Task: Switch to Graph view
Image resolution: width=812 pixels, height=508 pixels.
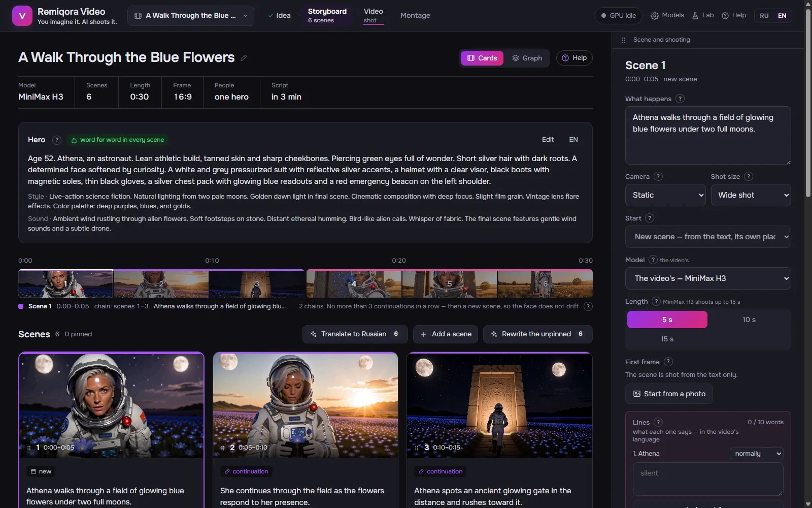Action: [x=527, y=58]
